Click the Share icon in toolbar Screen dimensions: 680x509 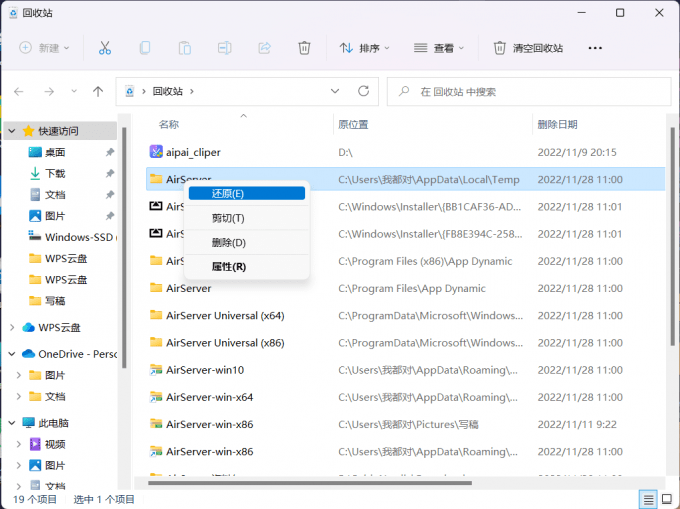click(265, 48)
